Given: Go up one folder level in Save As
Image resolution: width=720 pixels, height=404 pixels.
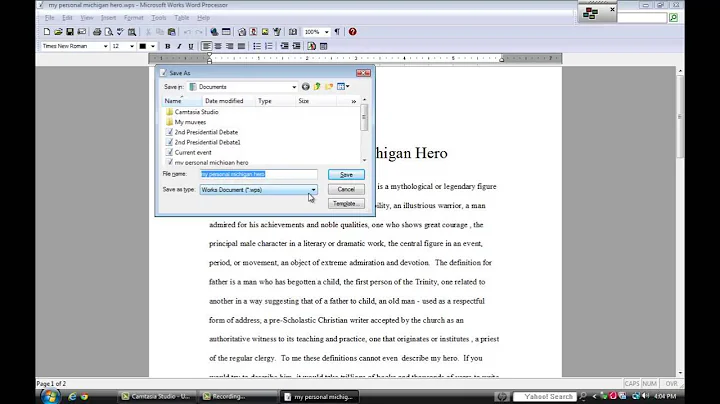Looking at the screenshot, I should coord(317,87).
